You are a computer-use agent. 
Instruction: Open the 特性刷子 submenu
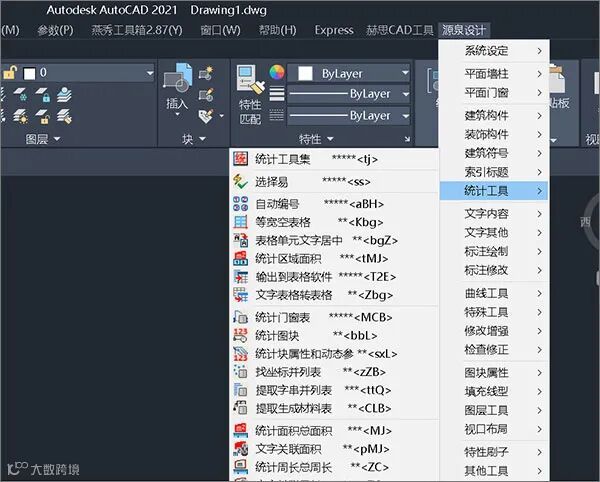tap(494, 452)
